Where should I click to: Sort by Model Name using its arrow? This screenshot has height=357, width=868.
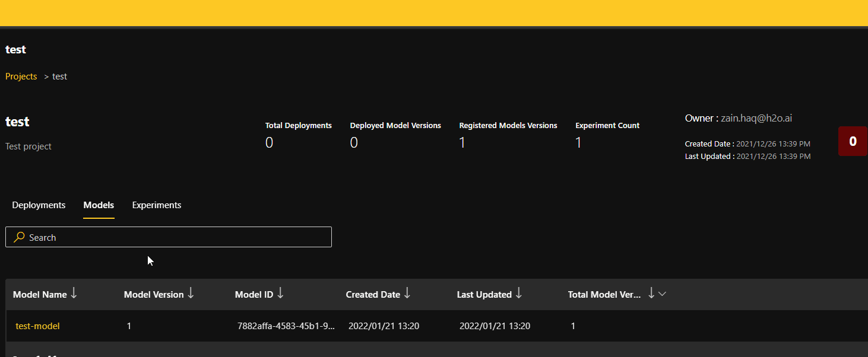click(x=74, y=294)
